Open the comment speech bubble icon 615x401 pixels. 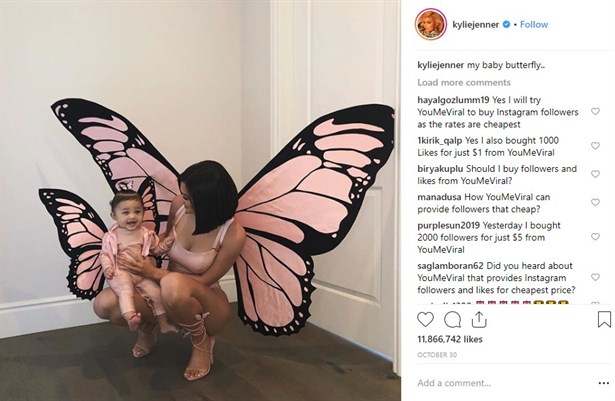pos(452,319)
